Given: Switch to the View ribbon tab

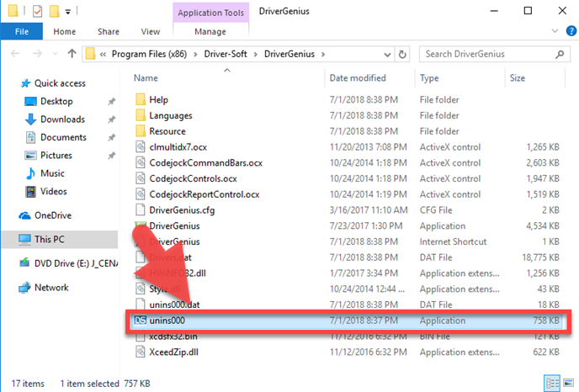Looking at the screenshot, I should 151,32.
